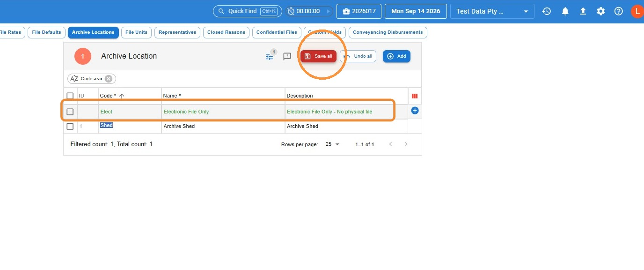Go to previous page arrow
Image resolution: width=644 pixels, height=270 pixels.
click(391, 144)
